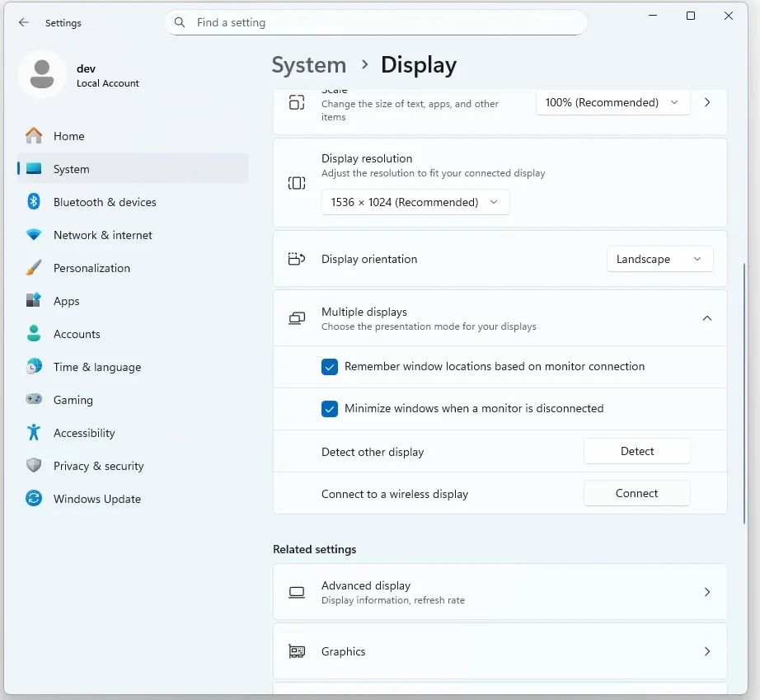Open the Apps settings label

click(67, 301)
